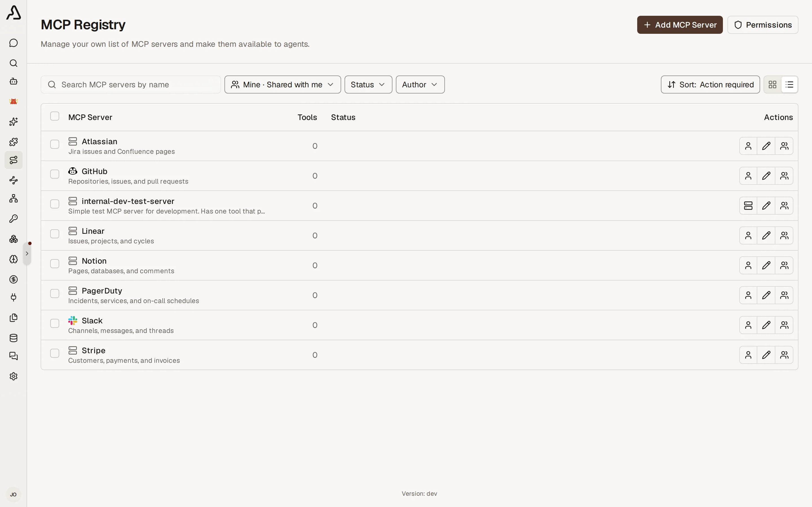Select all servers via header checkbox
Screen dimensions: 812x507
tap(55, 116)
